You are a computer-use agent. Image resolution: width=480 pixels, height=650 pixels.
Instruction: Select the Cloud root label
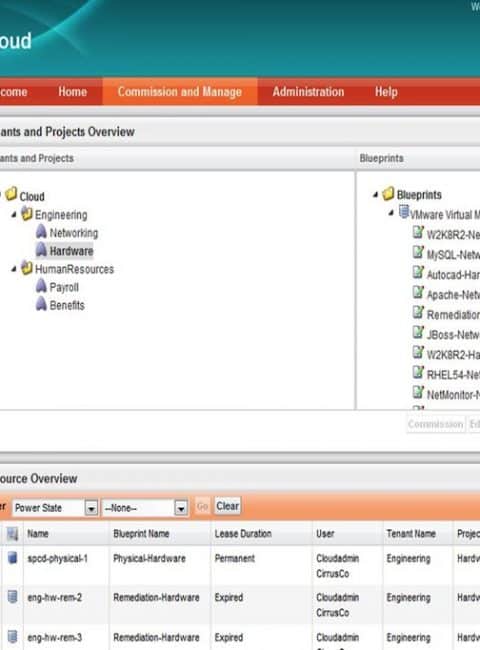pyautogui.click(x=32, y=196)
